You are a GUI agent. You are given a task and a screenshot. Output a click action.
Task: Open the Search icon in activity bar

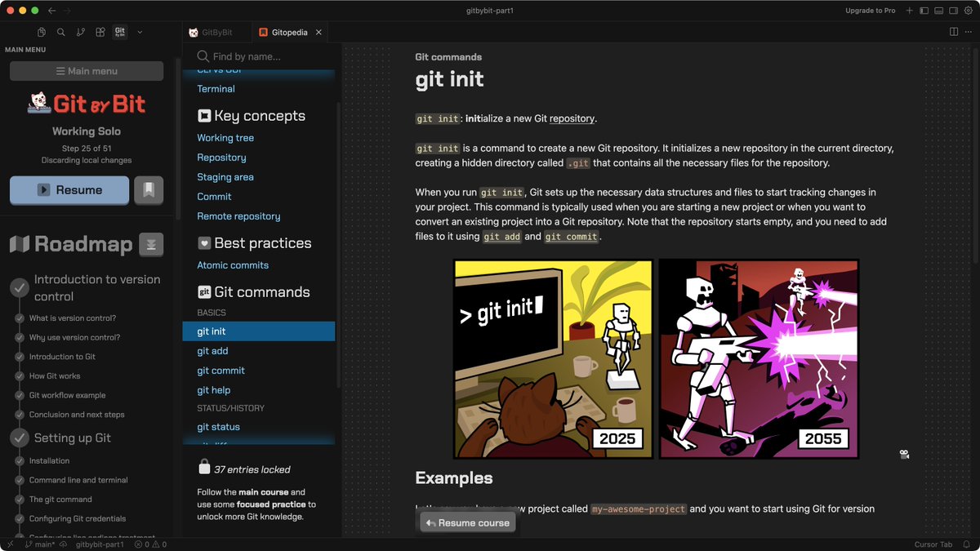[61, 33]
